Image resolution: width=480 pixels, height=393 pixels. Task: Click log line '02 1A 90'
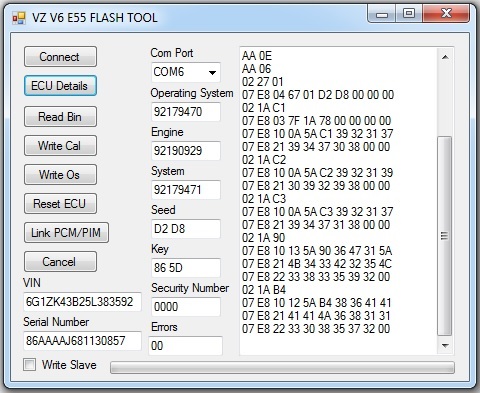click(264, 238)
